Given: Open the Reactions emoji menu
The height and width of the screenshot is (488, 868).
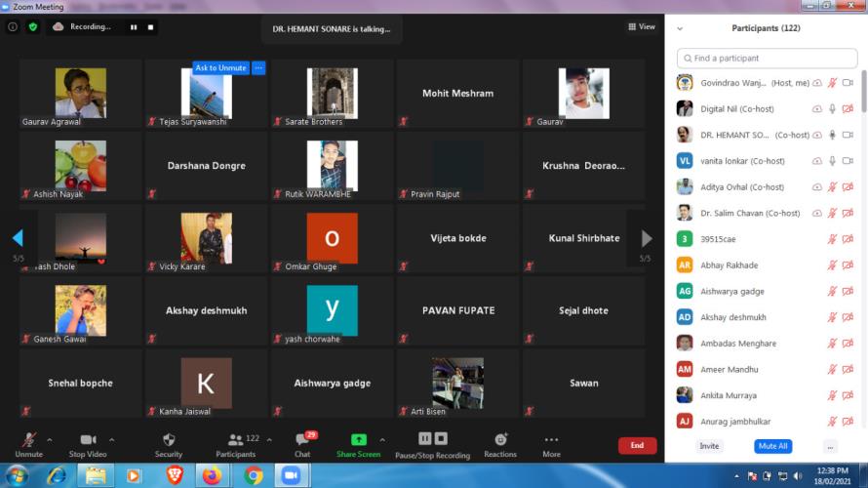Looking at the screenshot, I should [500, 439].
